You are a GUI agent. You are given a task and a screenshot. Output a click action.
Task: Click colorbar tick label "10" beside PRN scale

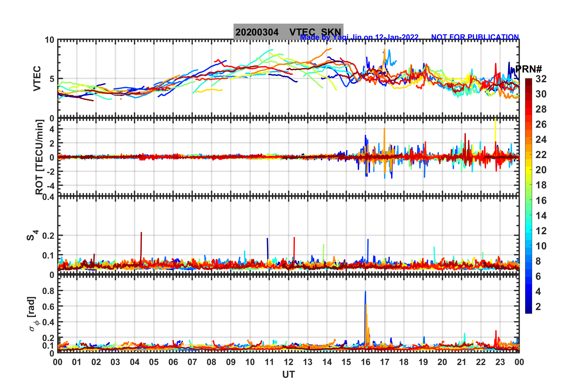[541, 246]
